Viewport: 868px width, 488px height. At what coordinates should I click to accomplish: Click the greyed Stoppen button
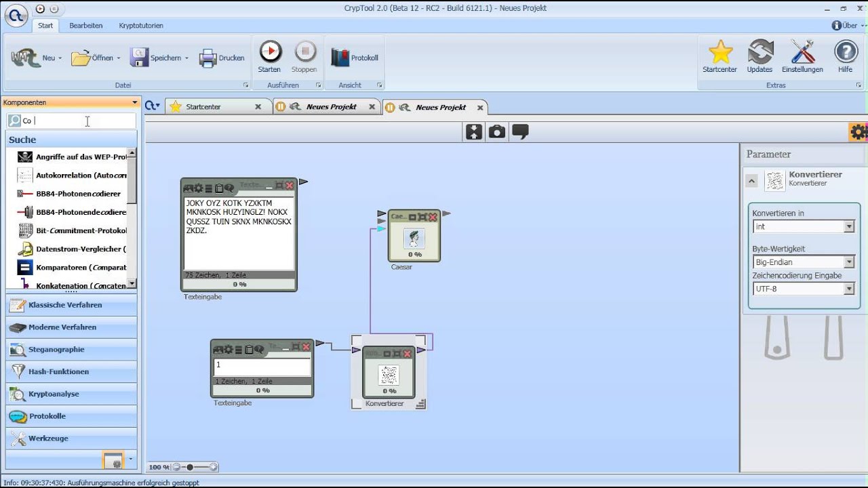(304, 57)
